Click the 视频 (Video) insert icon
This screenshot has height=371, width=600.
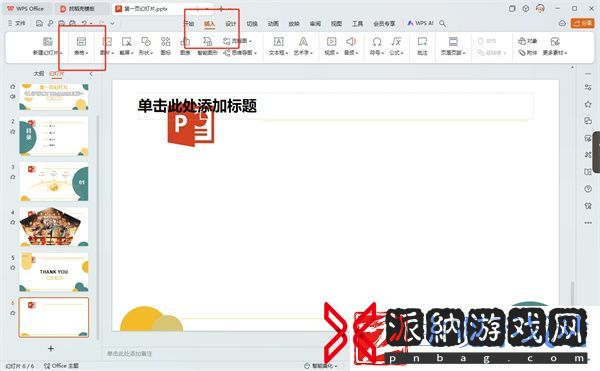coord(331,41)
